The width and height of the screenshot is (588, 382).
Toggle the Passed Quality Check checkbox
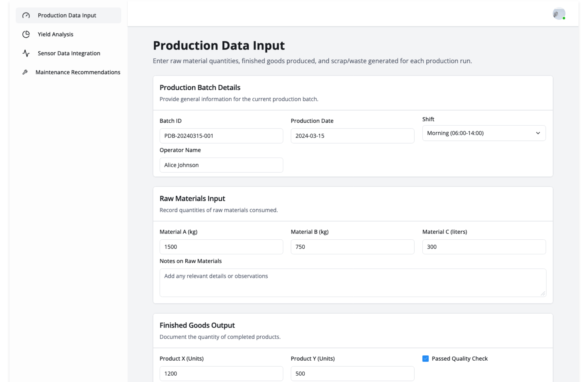tap(425, 358)
